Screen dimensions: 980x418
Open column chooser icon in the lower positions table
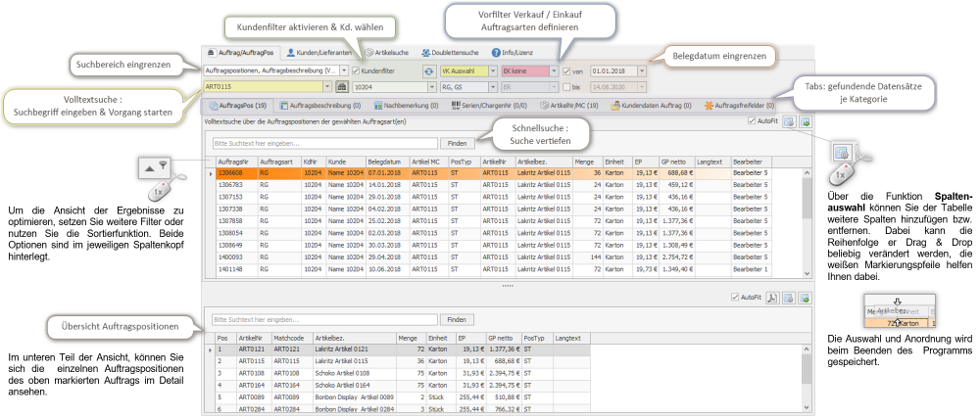point(789,298)
